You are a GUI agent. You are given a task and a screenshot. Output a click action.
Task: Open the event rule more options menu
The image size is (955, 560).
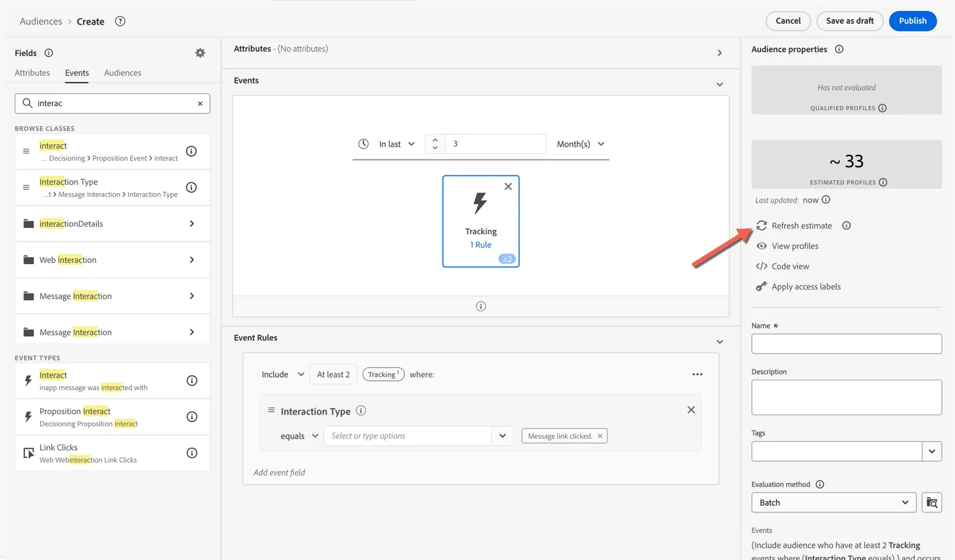pos(698,375)
